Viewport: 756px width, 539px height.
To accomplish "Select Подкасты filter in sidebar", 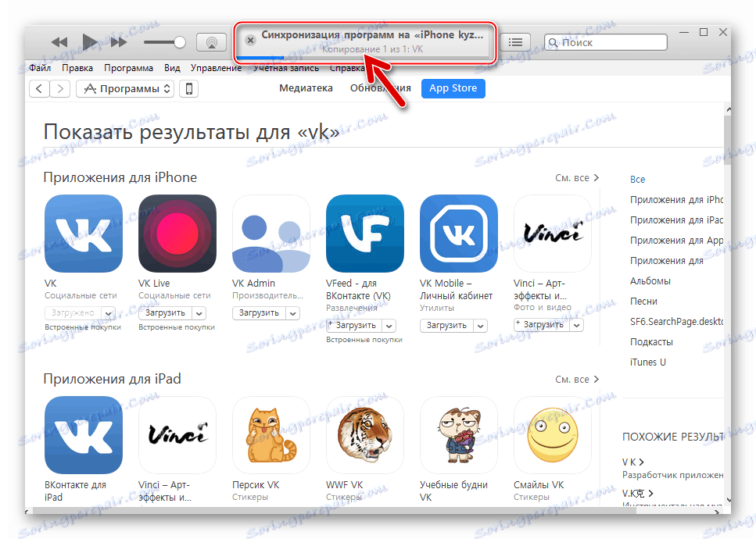I will (x=651, y=341).
